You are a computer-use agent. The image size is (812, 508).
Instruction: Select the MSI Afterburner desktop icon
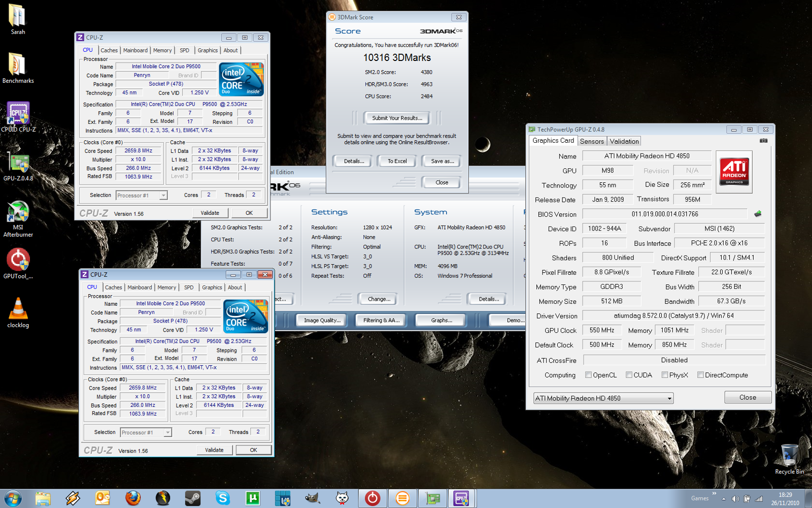[x=18, y=218]
